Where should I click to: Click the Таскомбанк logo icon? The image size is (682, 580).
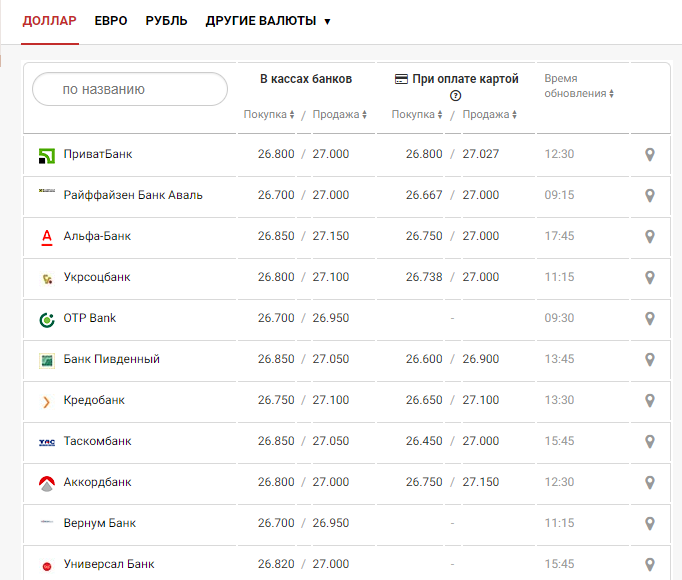coord(46,442)
